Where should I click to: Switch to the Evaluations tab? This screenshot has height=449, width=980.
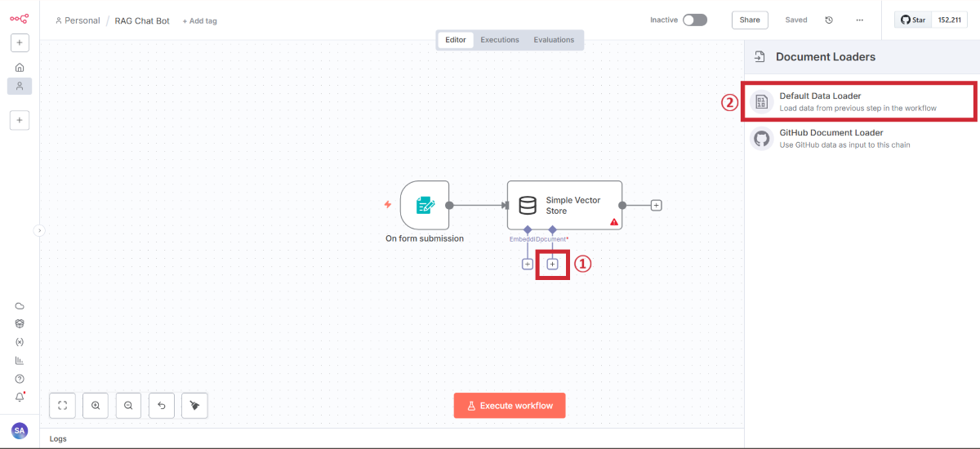click(554, 40)
